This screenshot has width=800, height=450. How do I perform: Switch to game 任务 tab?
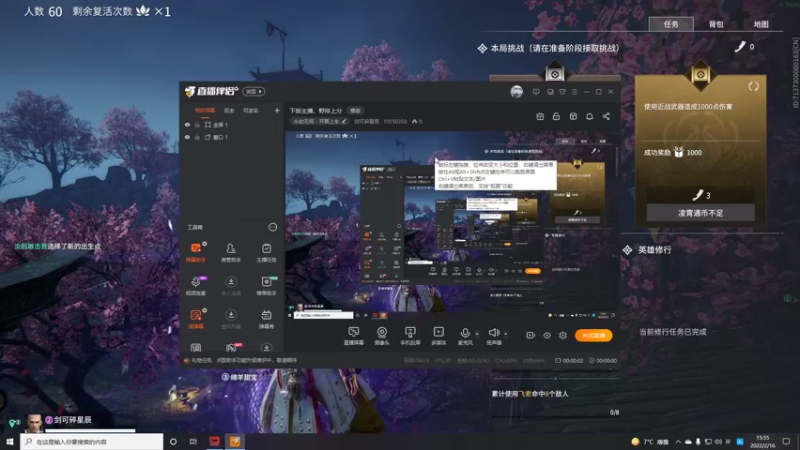coord(671,24)
